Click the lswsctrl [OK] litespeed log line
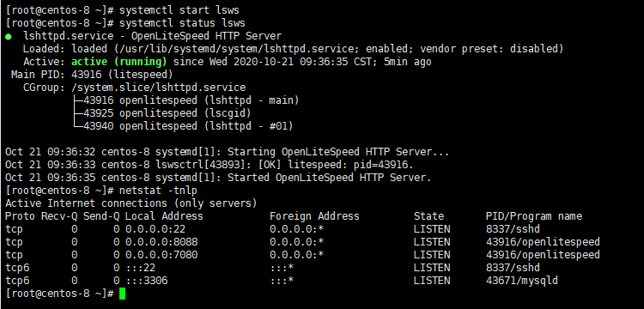This screenshot has width=644, height=309. 209,166
